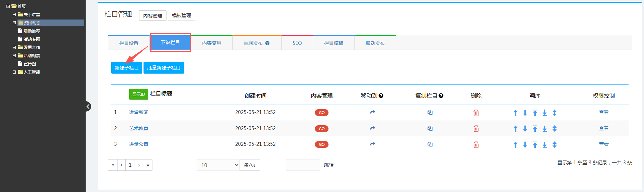Move 讲堂公告 up one position
The height and width of the screenshot is (192, 644).
(515, 145)
